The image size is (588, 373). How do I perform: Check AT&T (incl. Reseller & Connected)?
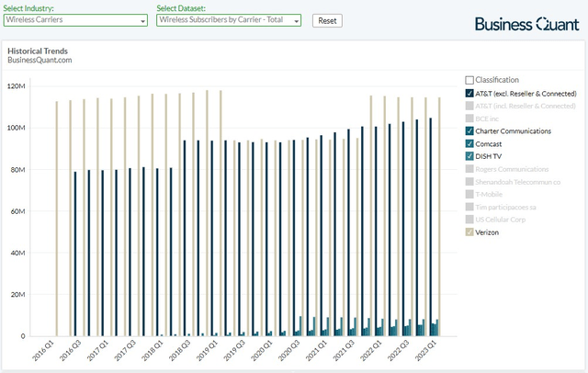click(469, 106)
